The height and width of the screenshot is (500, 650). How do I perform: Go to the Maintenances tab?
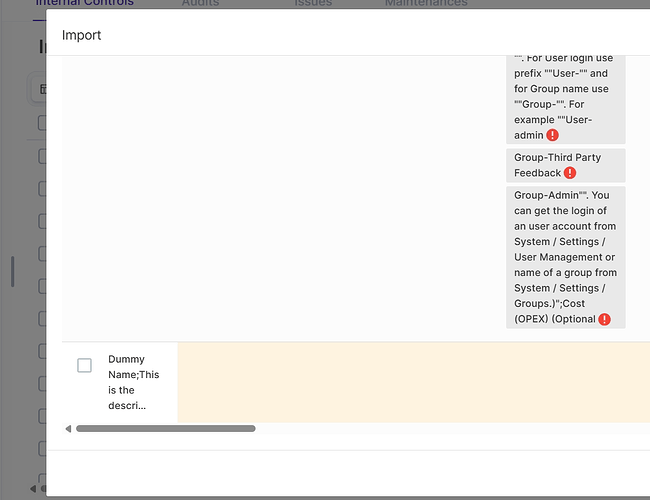[426, 3]
